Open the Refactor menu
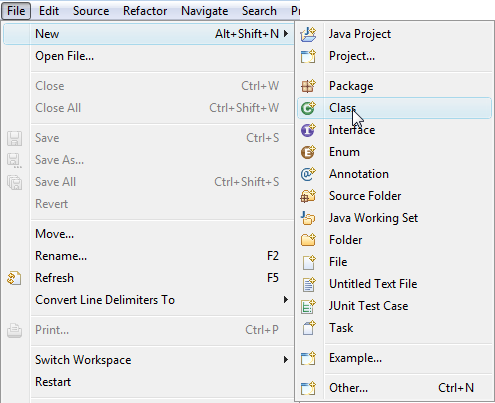The height and width of the screenshot is (403, 495). click(x=145, y=11)
